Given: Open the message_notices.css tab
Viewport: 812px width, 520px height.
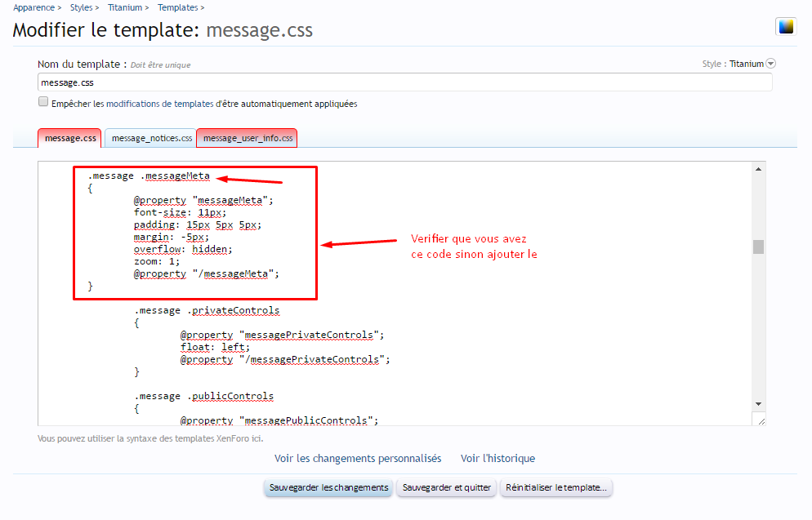Looking at the screenshot, I should pyautogui.click(x=151, y=138).
